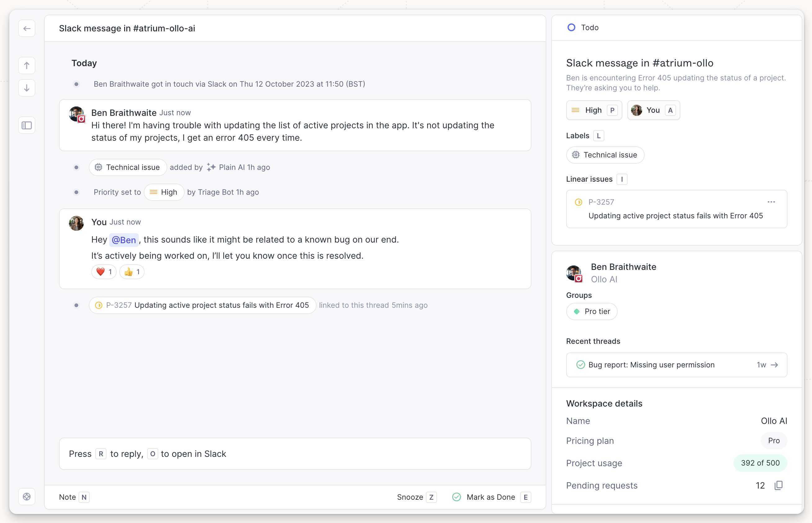Copy pending requests value icon
Image resolution: width=812 pixels, height=523 pixels.
click(779, 486)
